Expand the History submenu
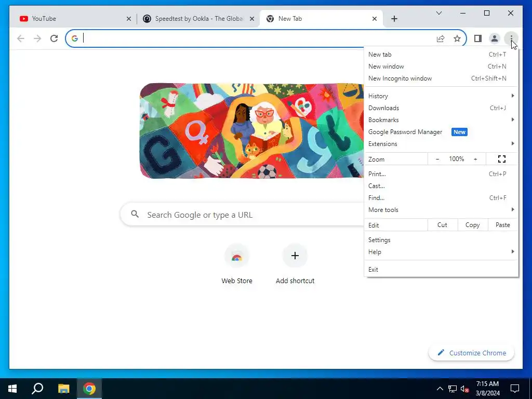Viewport: 532px width, 399px height. pyautogui.click(x=441, y=96)
